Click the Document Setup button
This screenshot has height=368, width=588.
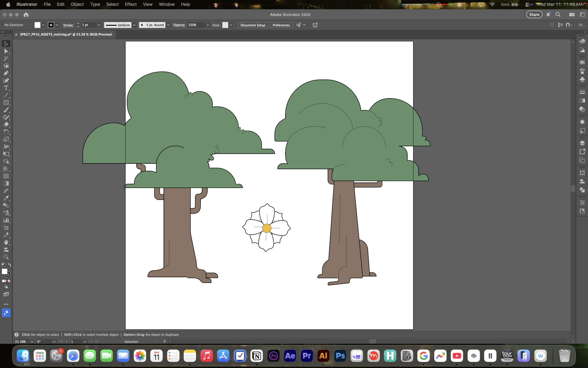coord(253,25)
